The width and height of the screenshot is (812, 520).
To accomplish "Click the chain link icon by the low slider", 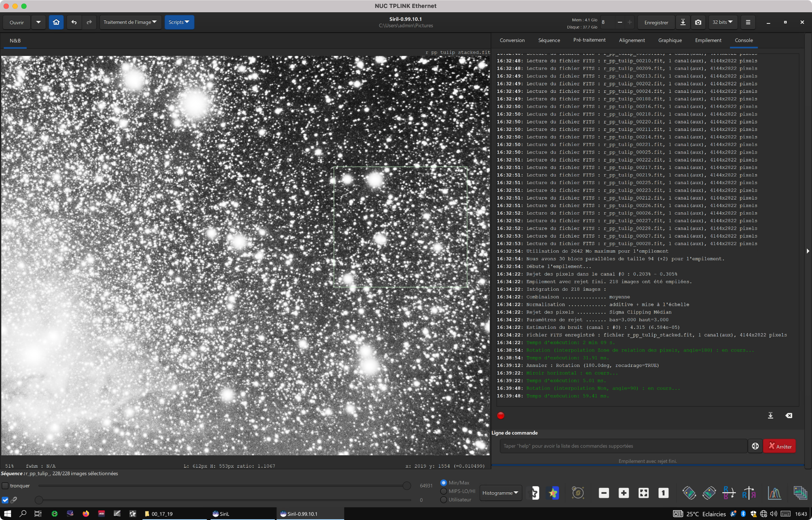I will (14, 500).
